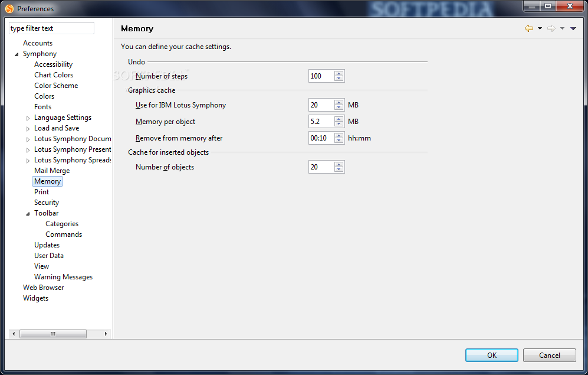588x375 pixels.
Task: Select Widgets in the preferences tree
Action: pos(35,298)
